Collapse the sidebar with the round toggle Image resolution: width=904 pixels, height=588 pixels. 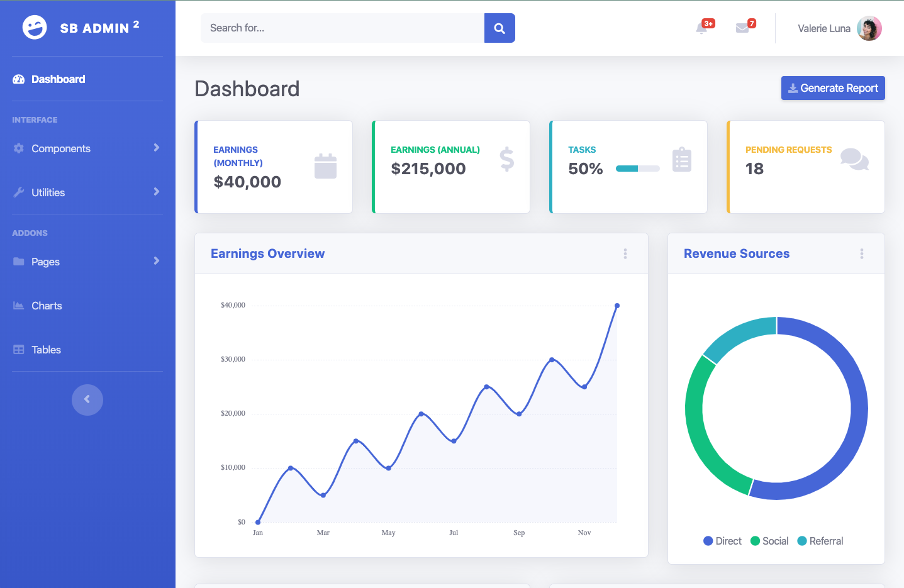pos(87,400)
